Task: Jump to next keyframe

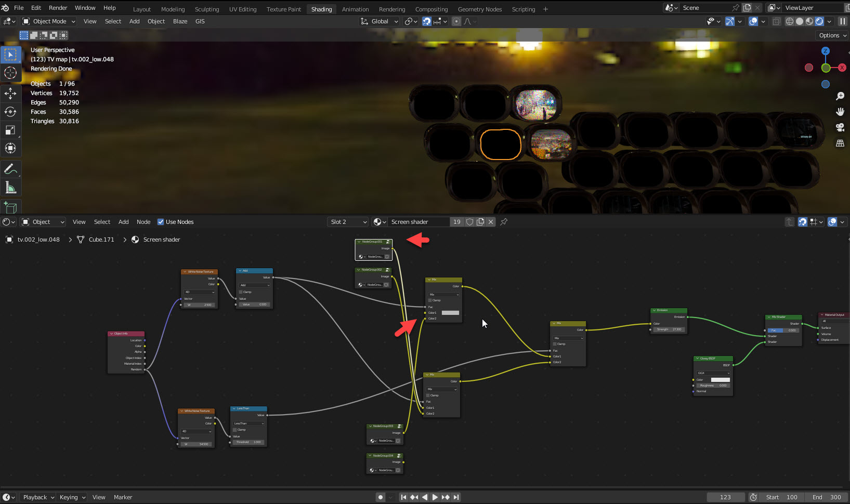Action: (446, 497)
